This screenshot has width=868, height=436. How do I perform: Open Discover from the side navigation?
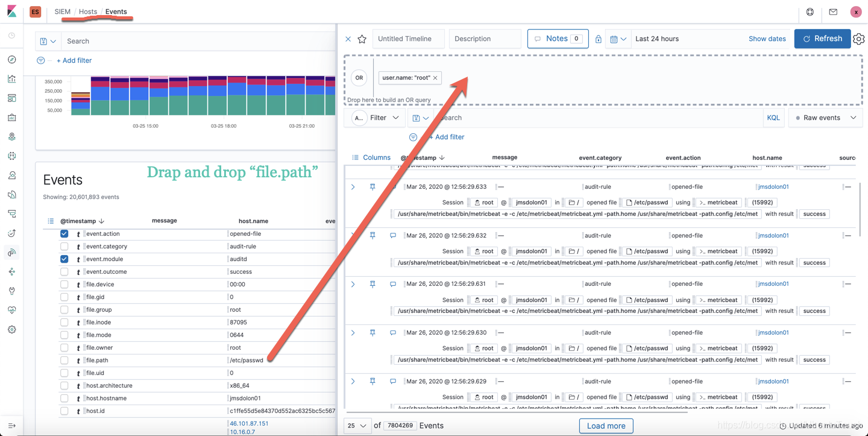[x=11, y=60]
